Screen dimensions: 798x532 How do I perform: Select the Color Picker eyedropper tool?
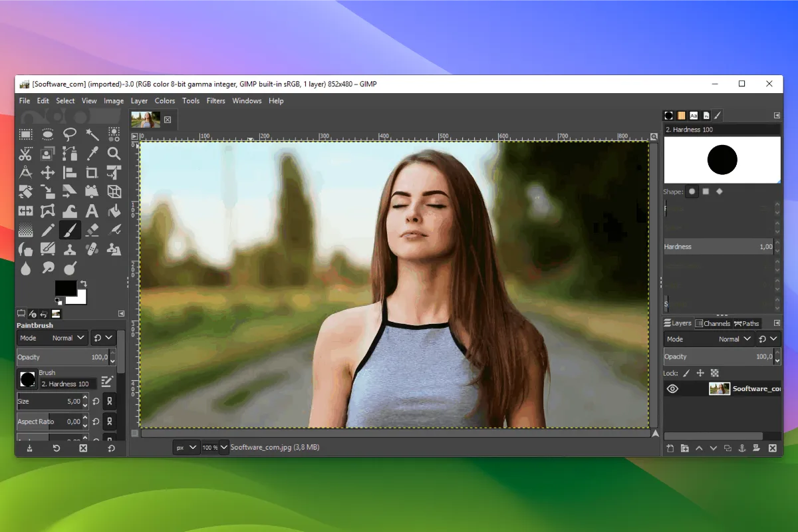click(92, 154)
